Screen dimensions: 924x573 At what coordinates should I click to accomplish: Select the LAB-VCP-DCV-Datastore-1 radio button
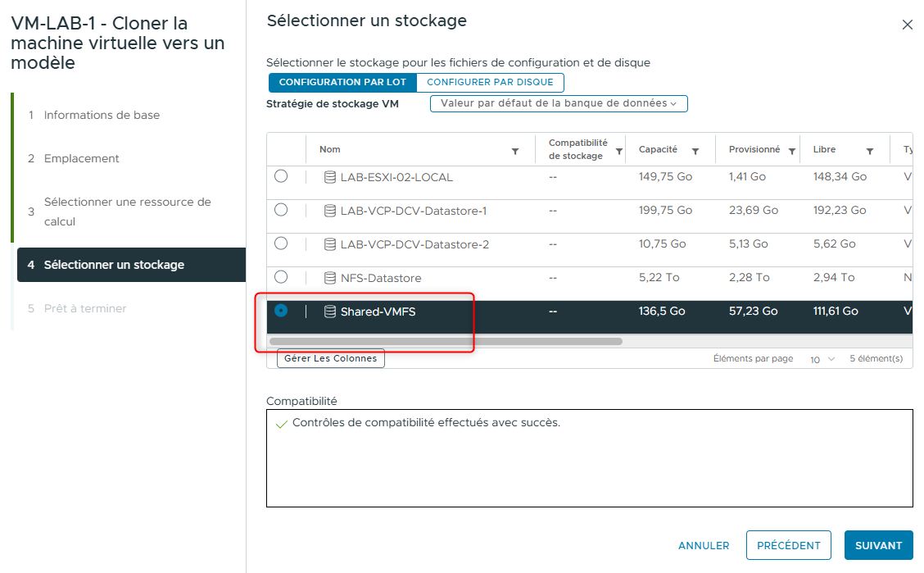tap(280, 210)
